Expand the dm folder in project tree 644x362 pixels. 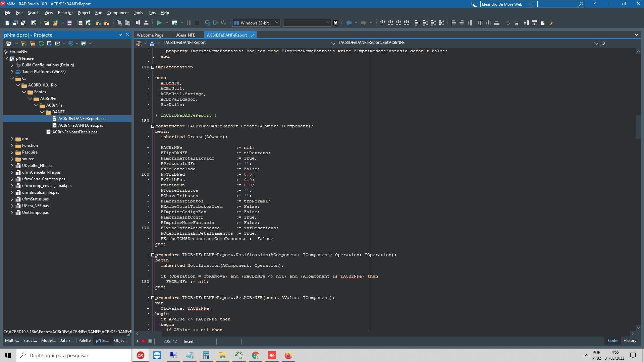pos(12,139)
